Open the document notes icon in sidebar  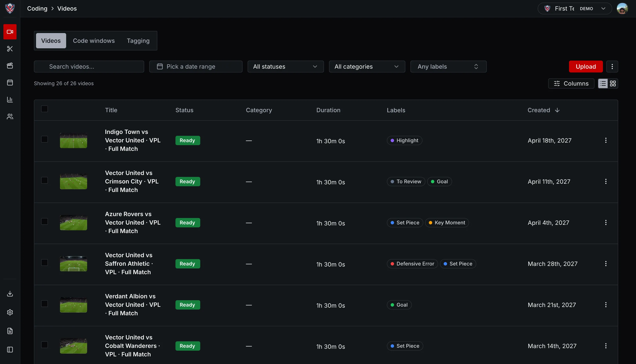click(x=10, y=331)
